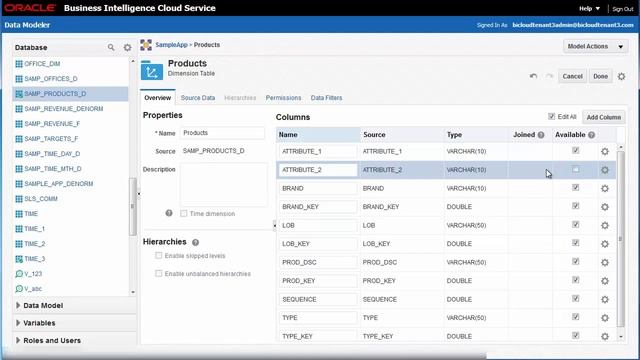640x360 pixels.
Task: Enable Available for ATTRIBUTE_2
Action: 576,169
